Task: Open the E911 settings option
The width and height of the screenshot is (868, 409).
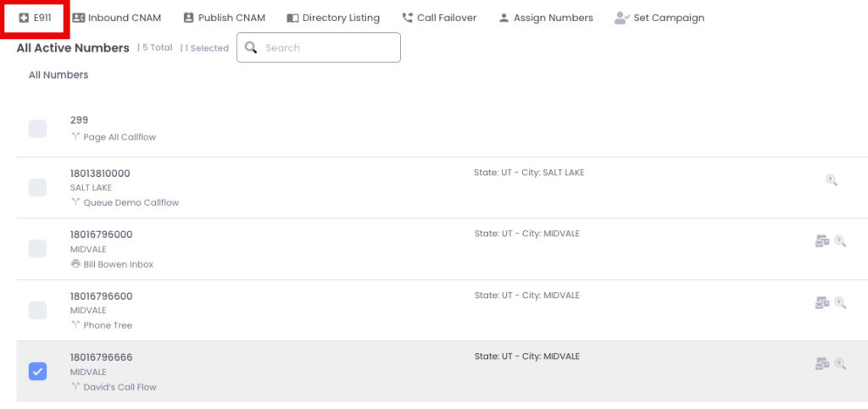Action: 35,18
